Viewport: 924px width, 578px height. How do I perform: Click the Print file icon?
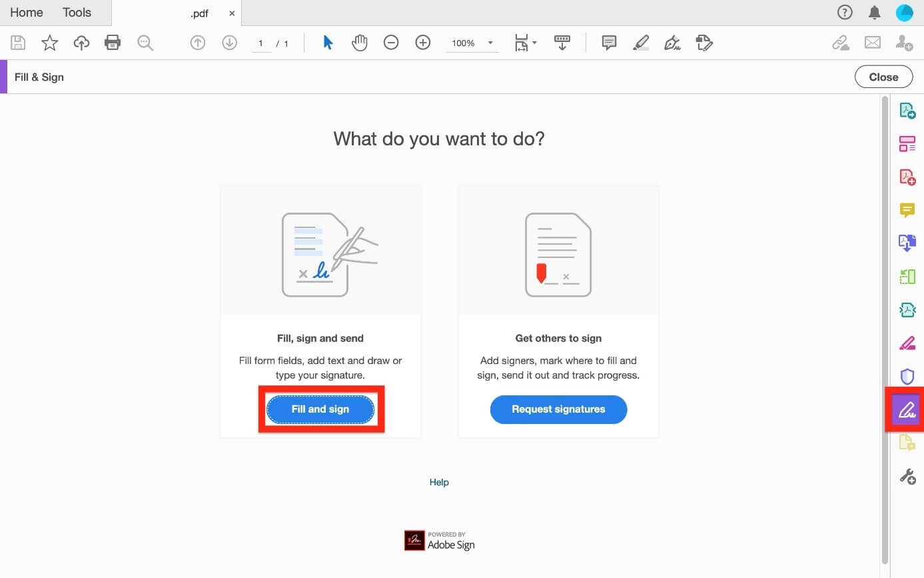click(113, 43)
